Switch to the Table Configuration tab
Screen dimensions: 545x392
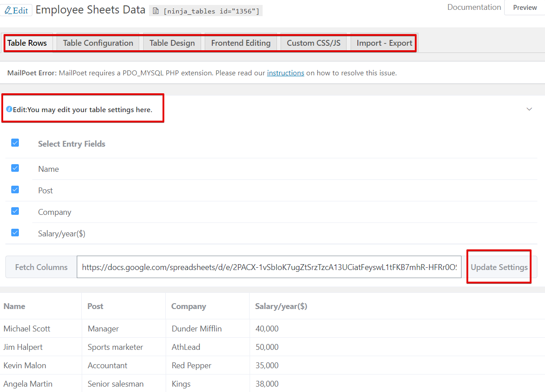pyautogui.click(x=97, y=43)
